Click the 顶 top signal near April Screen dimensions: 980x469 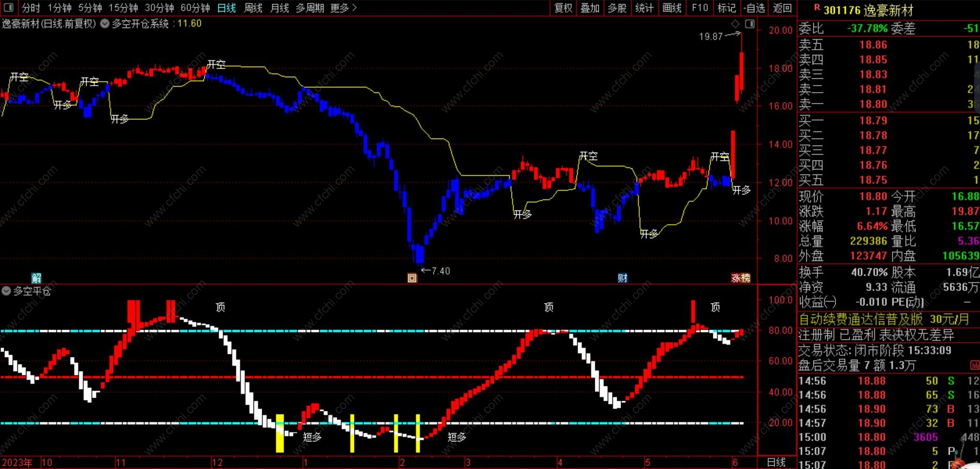point(549,307)
